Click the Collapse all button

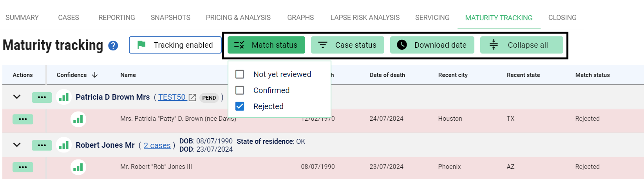(x=521, y=45)
